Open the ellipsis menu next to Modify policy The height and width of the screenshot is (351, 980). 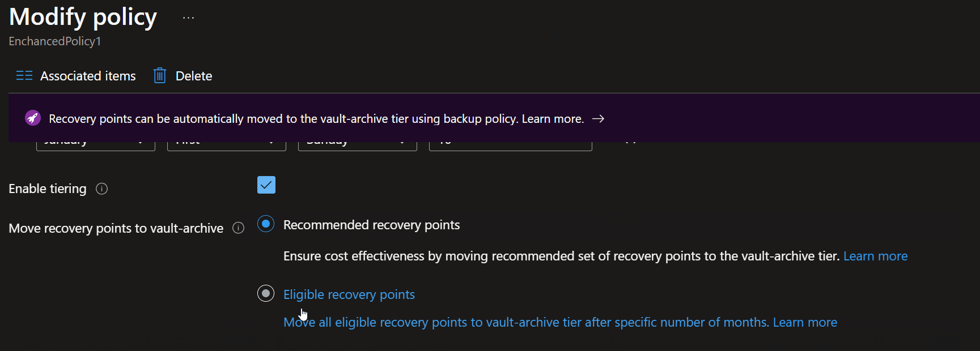click(x=188, y=17)
